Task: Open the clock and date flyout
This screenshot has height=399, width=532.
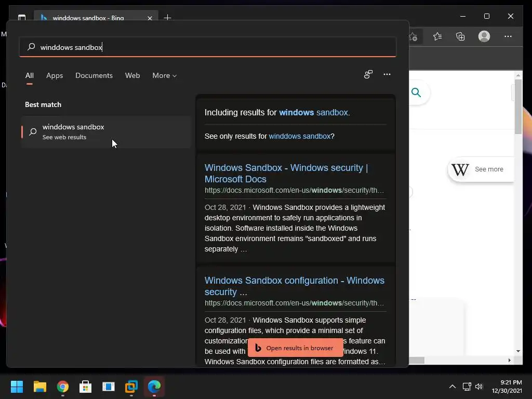Action: (507, 387)
